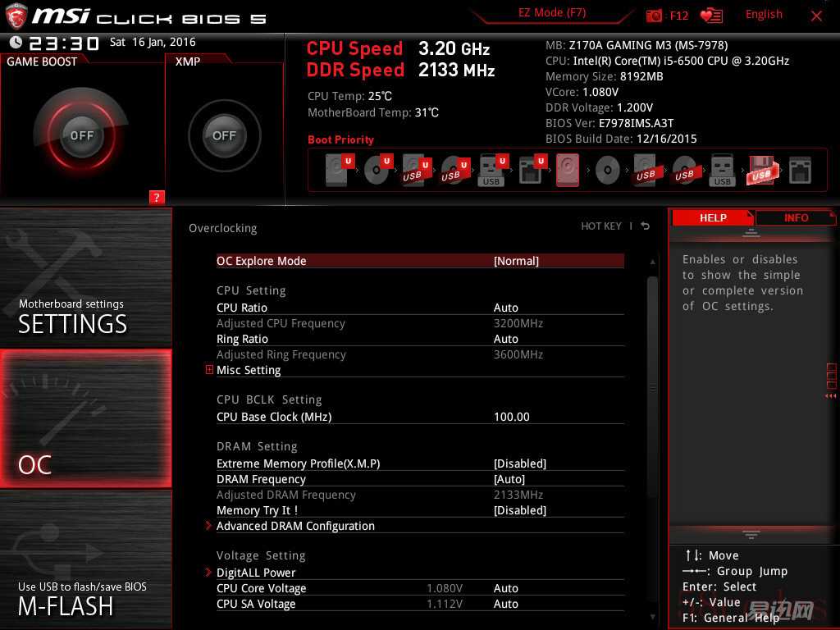Click the red question mark help icon

coord(157,197)
